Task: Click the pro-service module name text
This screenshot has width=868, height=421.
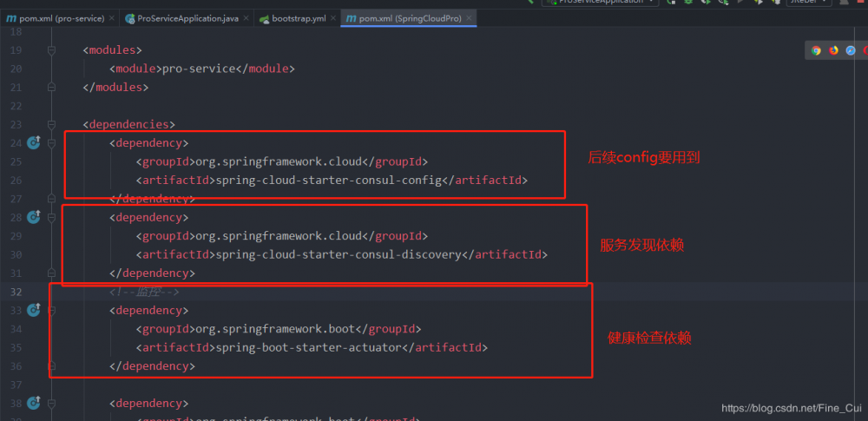Action: (199, 69)
